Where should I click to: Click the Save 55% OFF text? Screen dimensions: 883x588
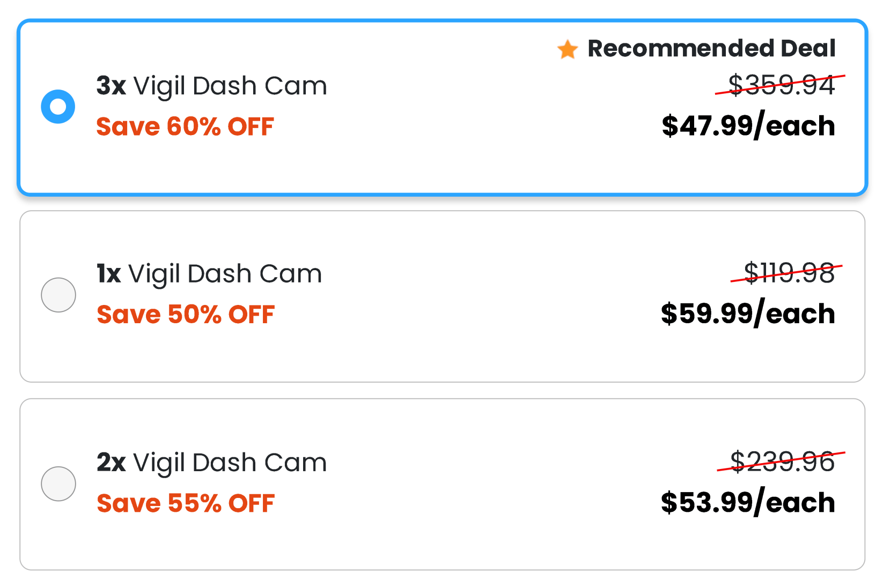185,503
